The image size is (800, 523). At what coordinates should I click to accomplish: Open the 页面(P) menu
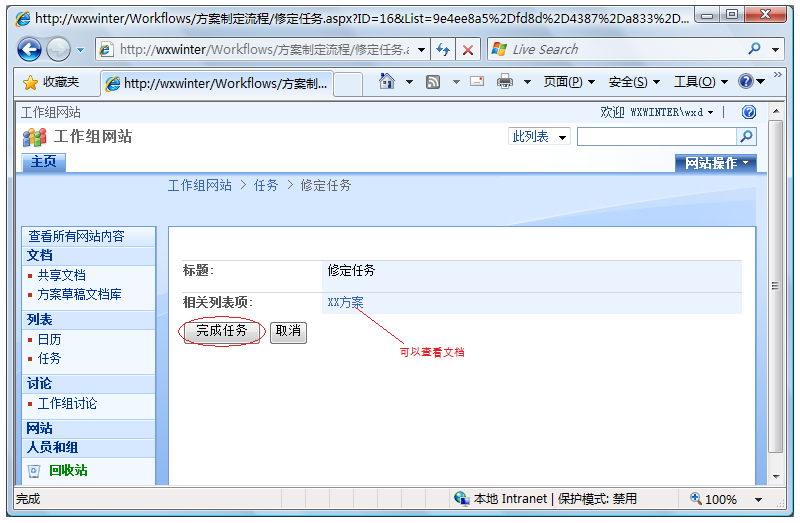click(569, 82)
